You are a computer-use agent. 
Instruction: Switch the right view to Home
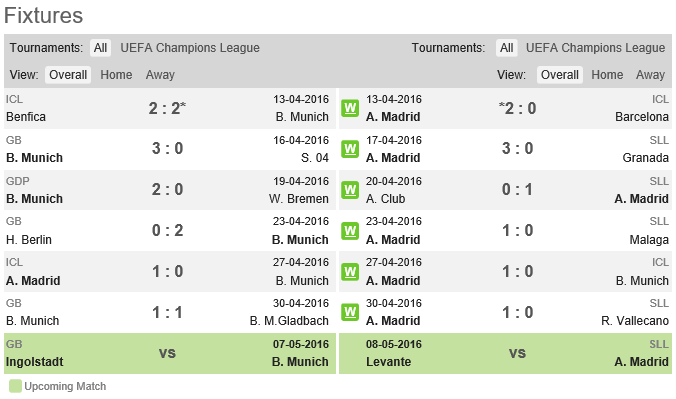[607, 75]
